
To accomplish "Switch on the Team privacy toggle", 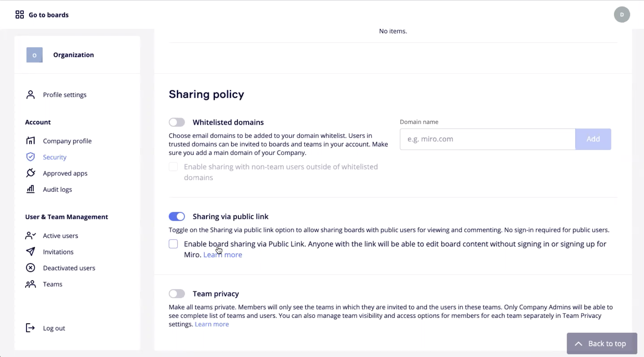I will pos(177,294).
